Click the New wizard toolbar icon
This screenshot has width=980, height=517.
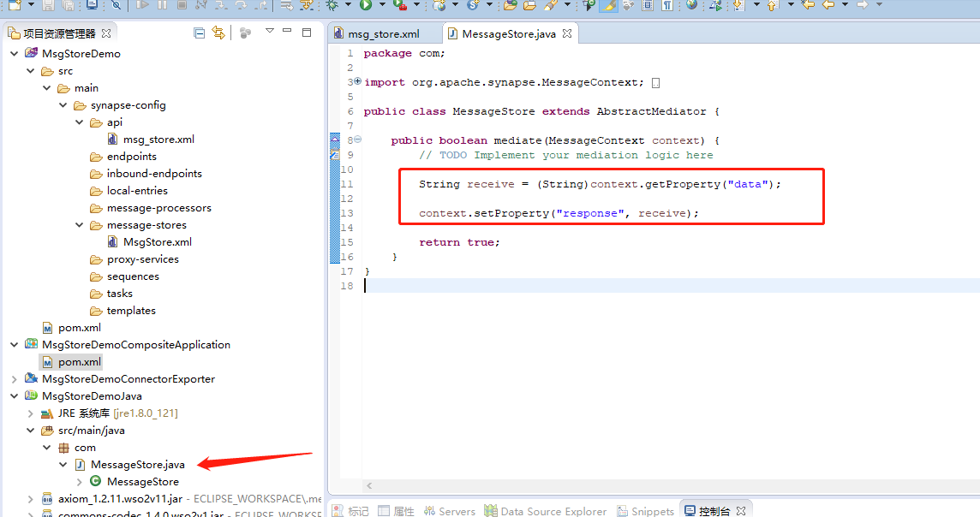[15, 5]
